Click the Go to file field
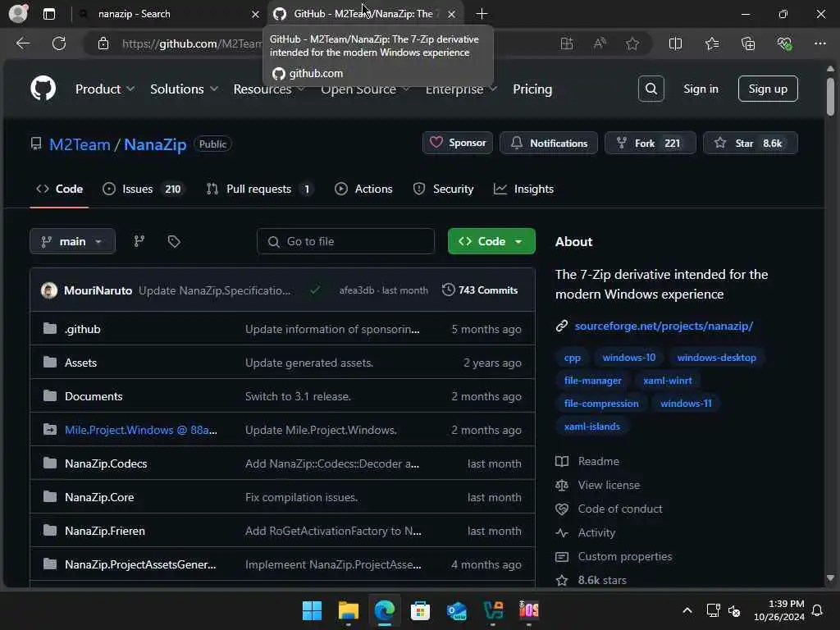Viewport: 840px width, 630px height. (x=345, y=242)
